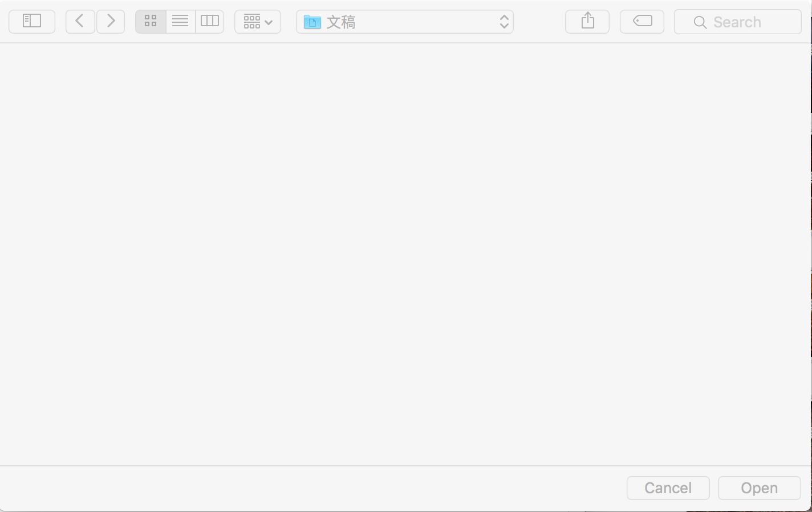
Task: Go forward with the right chevron
Action: tap(111, 22)
